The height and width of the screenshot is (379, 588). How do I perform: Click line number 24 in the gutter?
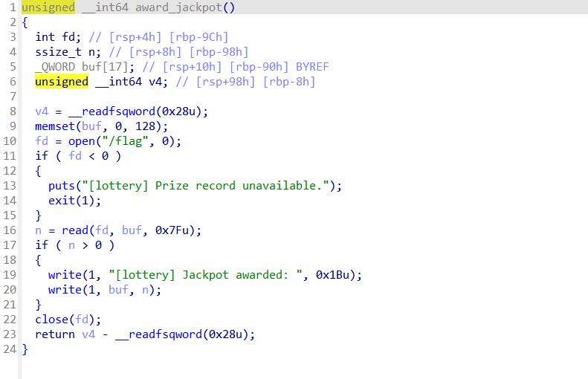pyautogui.click(x=10, y=349)
